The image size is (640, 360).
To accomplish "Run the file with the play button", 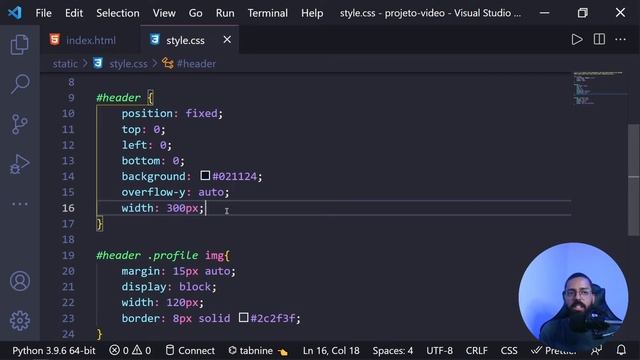I will pos(576,40).
